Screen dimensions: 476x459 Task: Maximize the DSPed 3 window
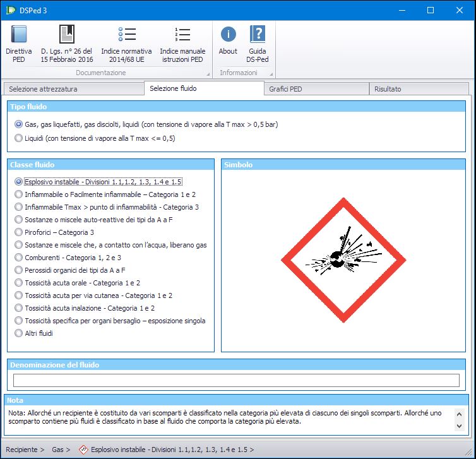point(431,10)
